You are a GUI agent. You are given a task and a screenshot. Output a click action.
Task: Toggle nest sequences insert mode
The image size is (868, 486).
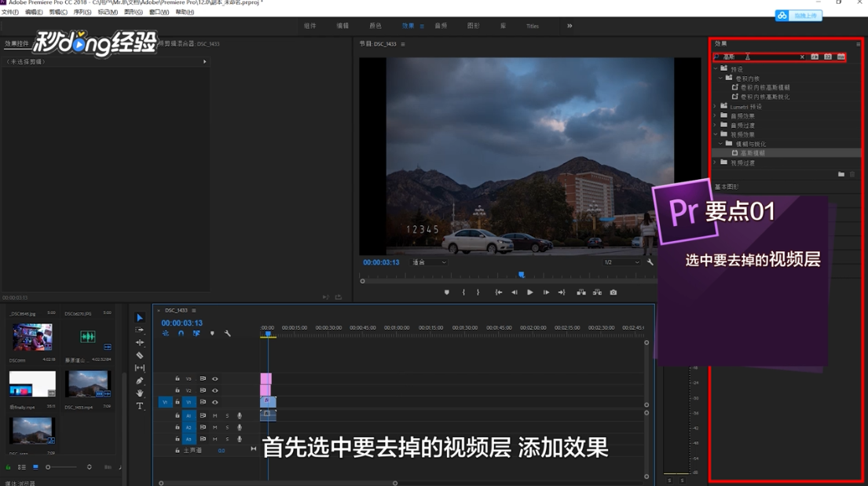click(x=166, y=333)
